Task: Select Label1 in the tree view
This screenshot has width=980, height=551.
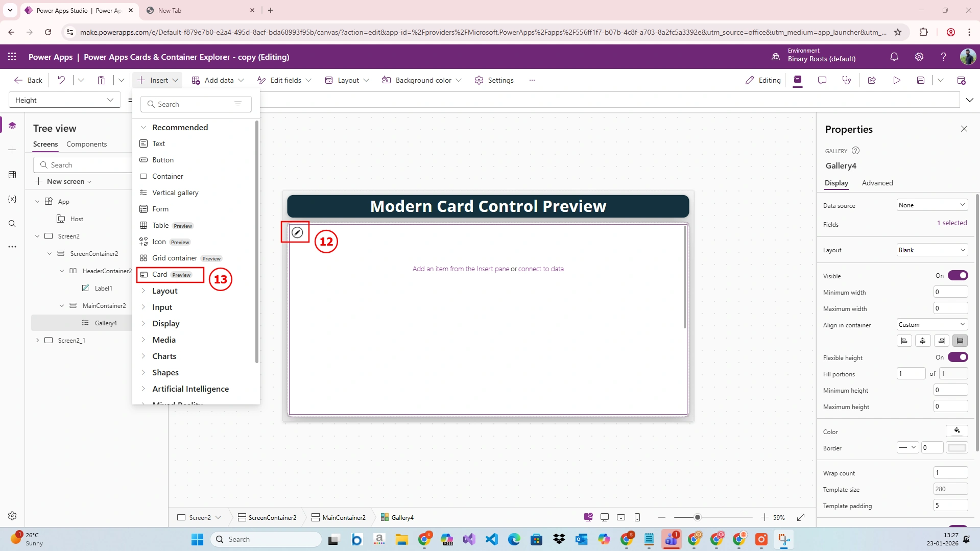Action: click(x=103, y=289)
